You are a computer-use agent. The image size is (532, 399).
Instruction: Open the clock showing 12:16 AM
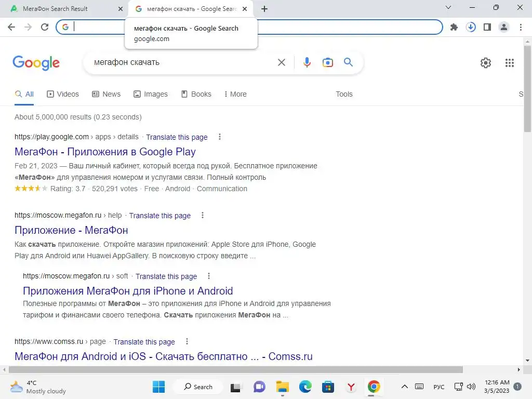click(x=497, y=387)
